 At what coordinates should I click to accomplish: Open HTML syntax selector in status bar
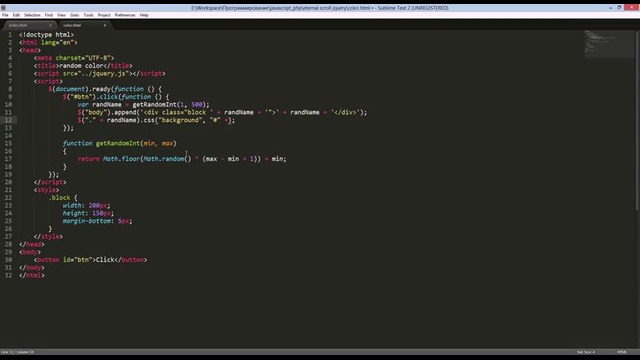622,352
